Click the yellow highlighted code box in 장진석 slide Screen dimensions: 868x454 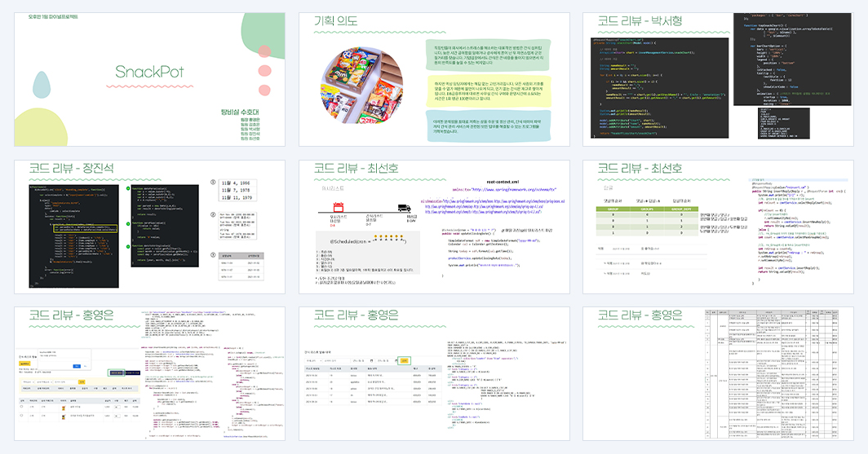click(85, 228)
